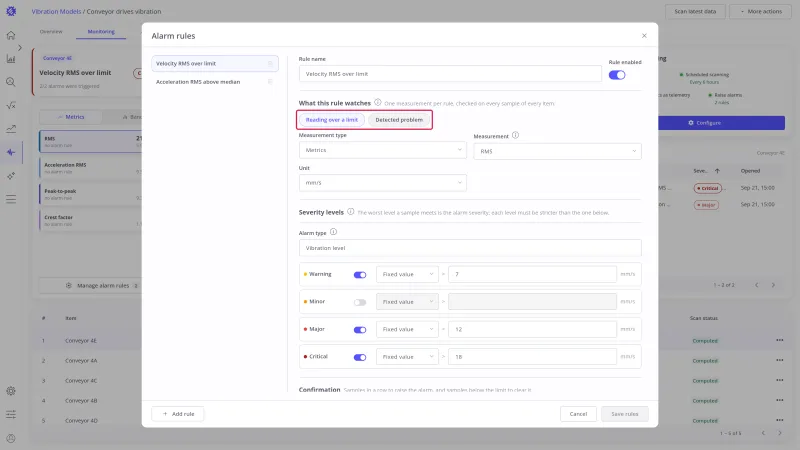Click the app logo in the sidebar
This screenshot has height=450, width=800.
coord(11,11)
